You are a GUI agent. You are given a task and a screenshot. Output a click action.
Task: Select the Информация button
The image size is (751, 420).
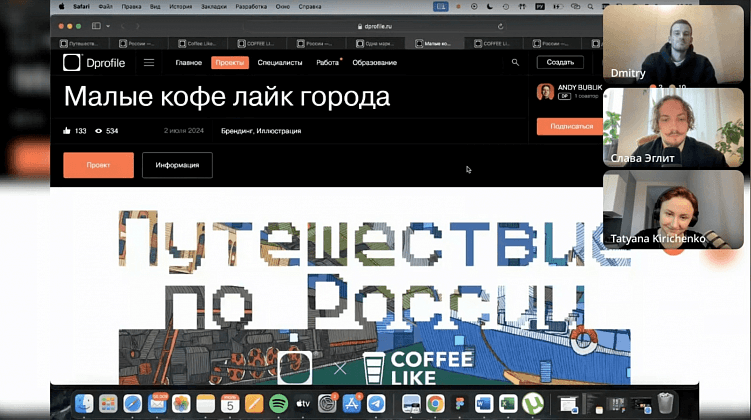(177, 165)
